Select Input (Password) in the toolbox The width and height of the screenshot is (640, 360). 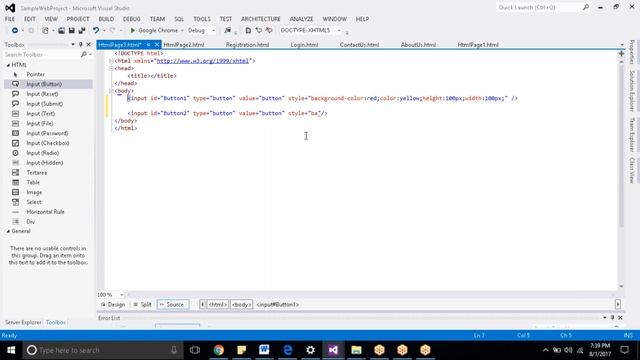tap(48, 133)
